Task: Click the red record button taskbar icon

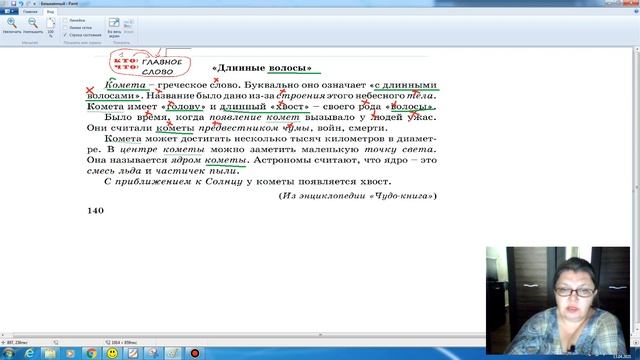Action: click(195, 353)
